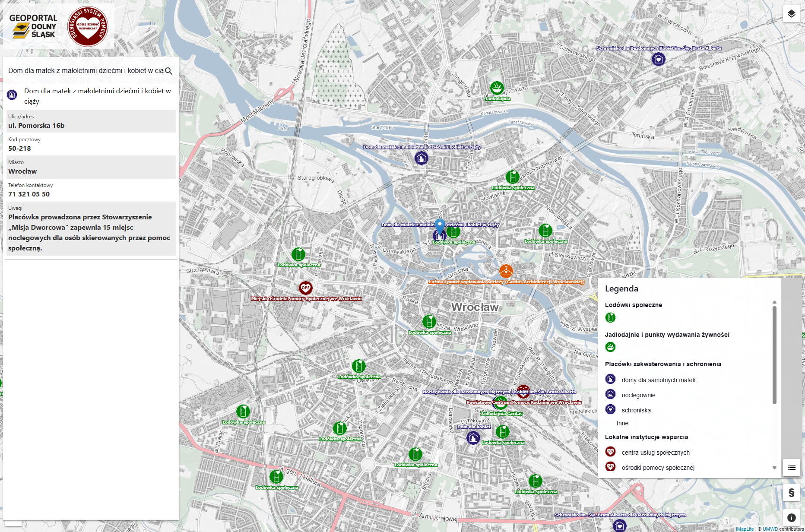The image size is (805, 532).
Task: Open the information button
Action: click(x=791, y=518)
